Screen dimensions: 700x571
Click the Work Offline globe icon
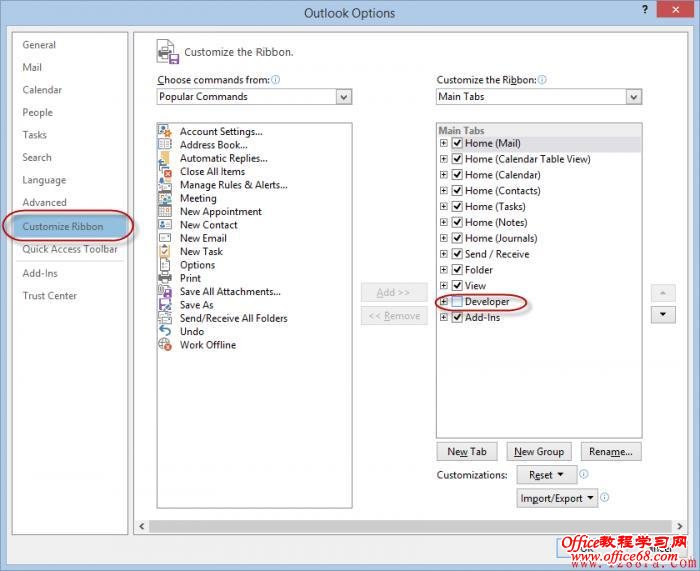click(x=165, y=345)
